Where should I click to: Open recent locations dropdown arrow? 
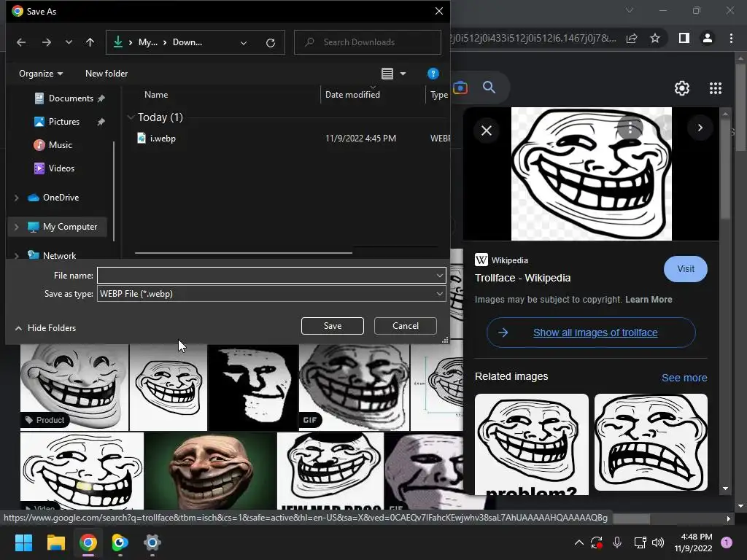tap(69, 42)
